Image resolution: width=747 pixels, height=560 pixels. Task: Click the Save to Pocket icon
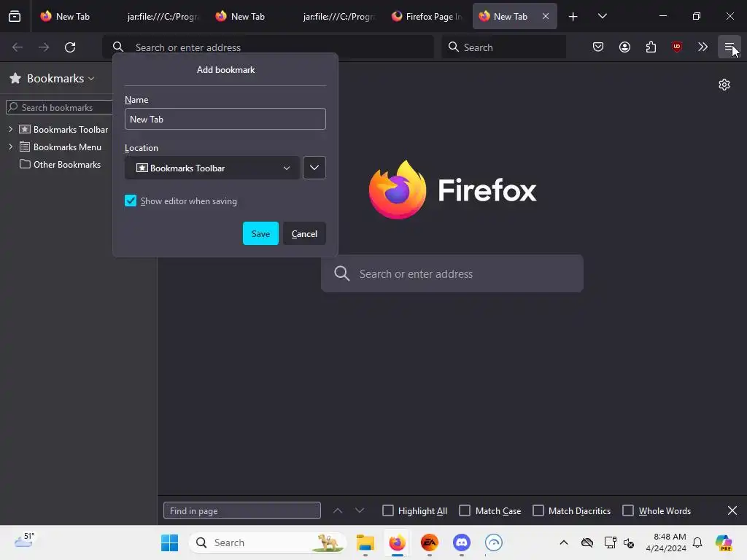[598, 47]
